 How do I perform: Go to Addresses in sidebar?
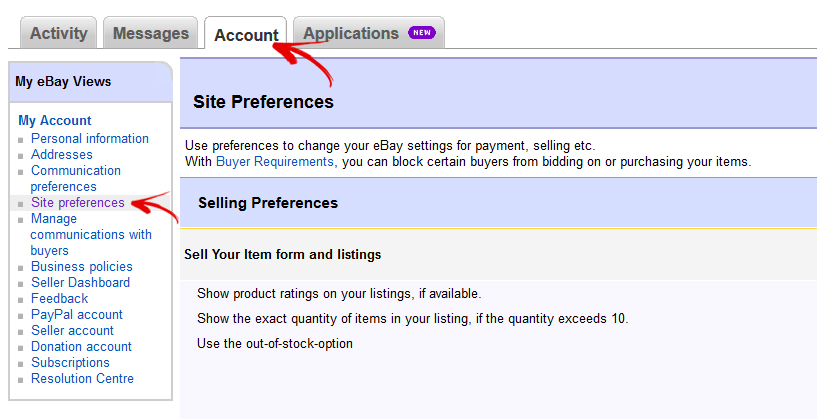pos(61,154)
